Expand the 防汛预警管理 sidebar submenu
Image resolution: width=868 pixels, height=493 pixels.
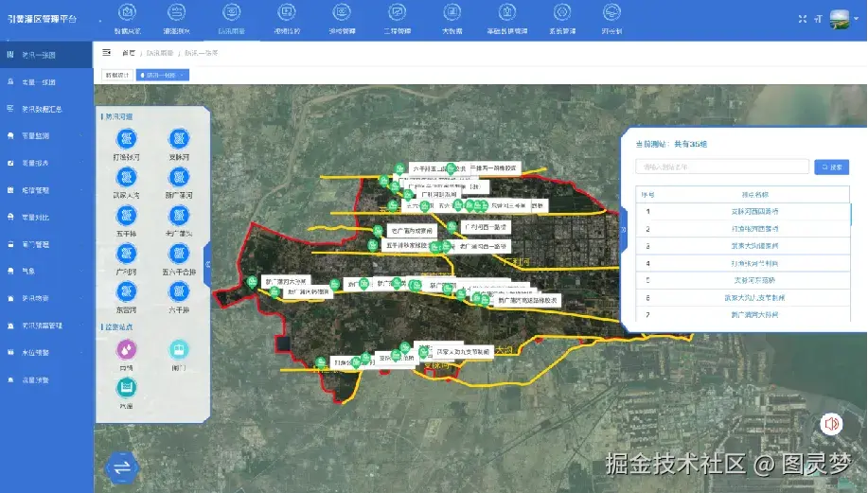pos(46,326)
